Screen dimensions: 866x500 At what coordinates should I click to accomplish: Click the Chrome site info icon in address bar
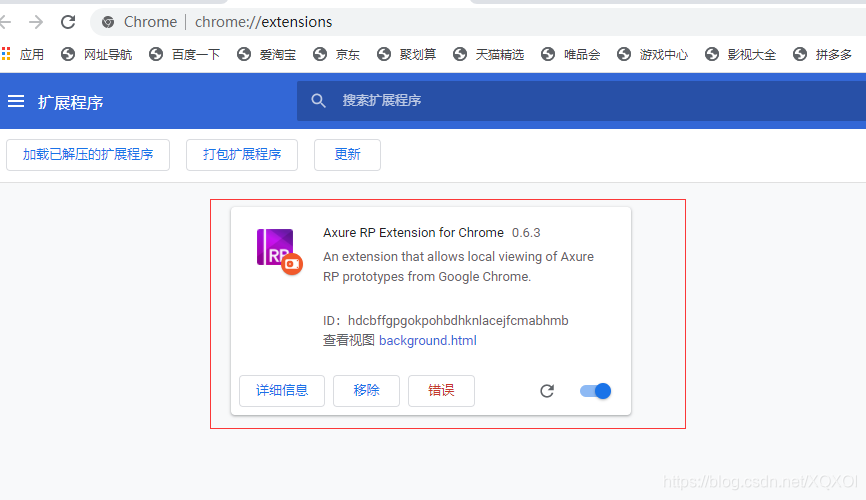click(x=108, y=22)
